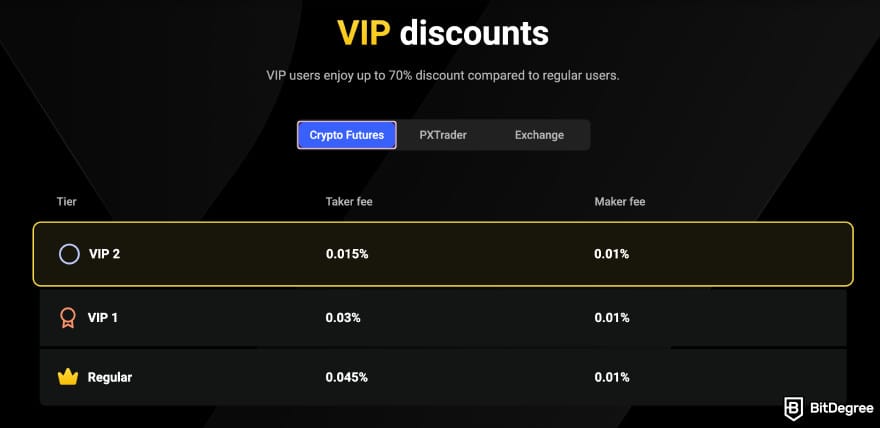Click the Taker fee column header
The width and height of the screenshot is (880, 428).
(349, 202)
